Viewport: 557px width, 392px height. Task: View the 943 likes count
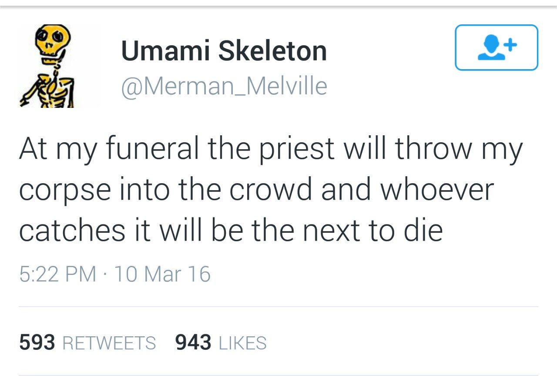pos(193,343)
